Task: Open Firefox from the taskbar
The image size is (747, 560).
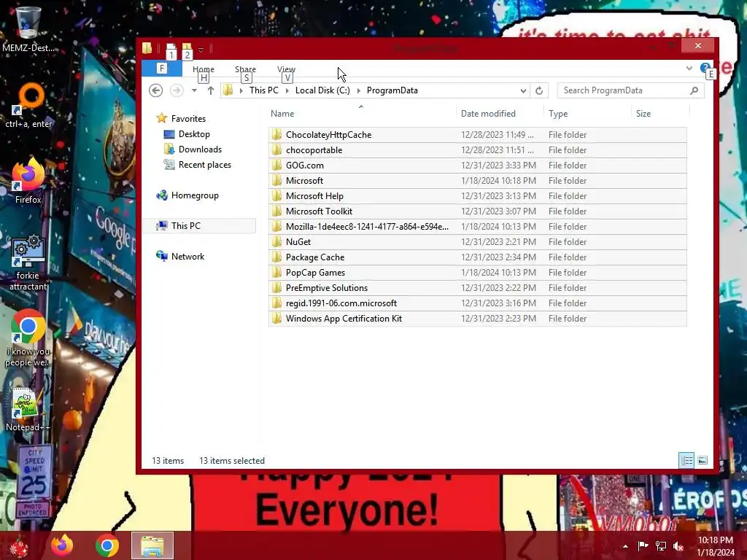Action: coord(62,545)
